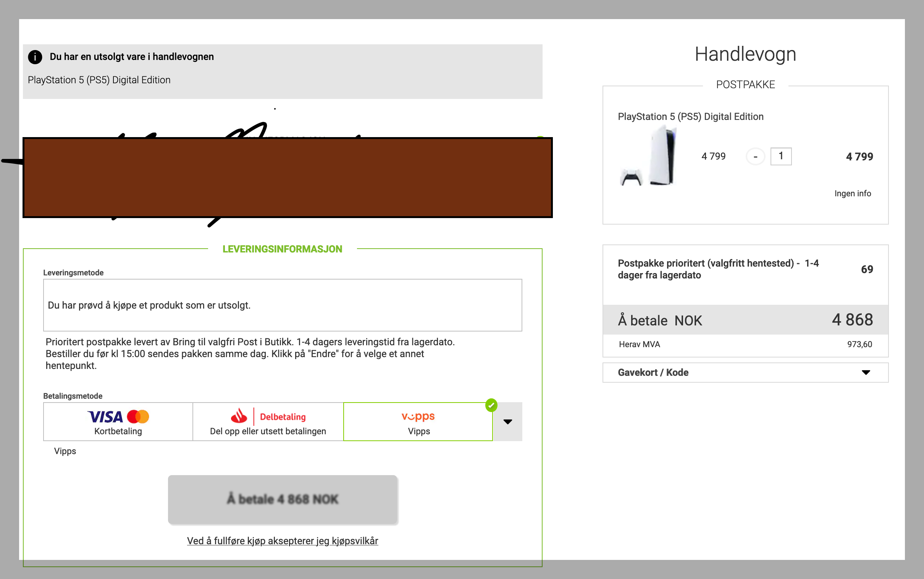
Task: Select Visa Kortbetaling payment method
Action: tap(118, 422)
